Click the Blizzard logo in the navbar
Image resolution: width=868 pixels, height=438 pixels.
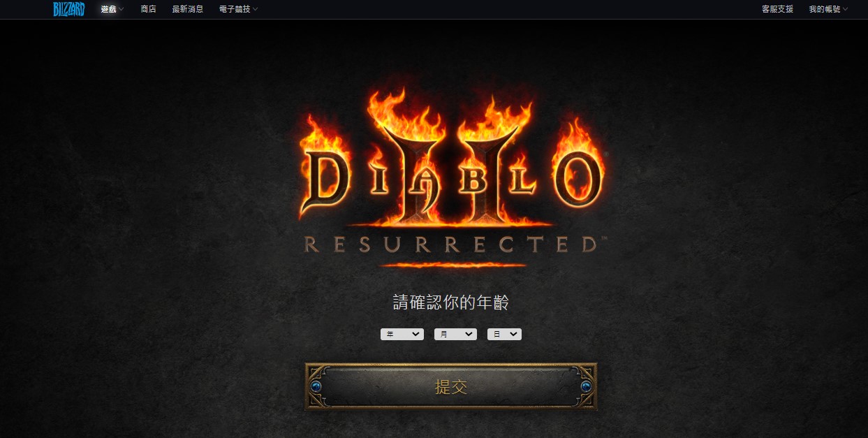(x=68, y=9)
